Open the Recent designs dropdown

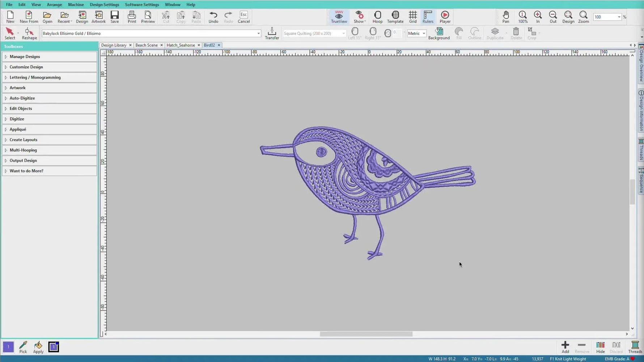point(71,21)
